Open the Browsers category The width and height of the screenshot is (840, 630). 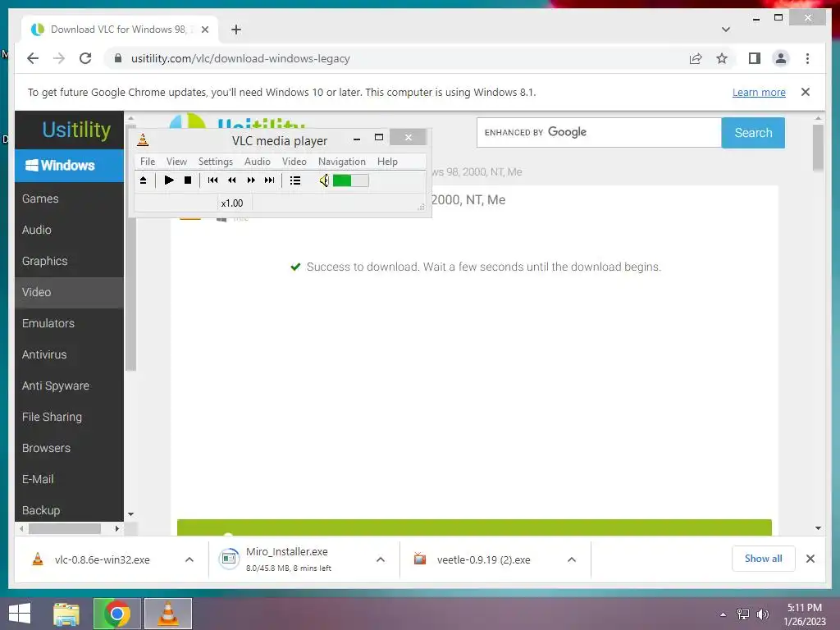pyautogui.click(x=69, y=448)
